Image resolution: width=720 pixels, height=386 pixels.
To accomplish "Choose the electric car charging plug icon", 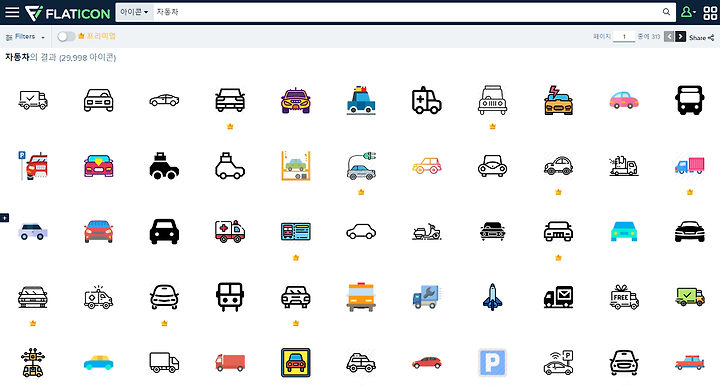I will click(361, 166).
